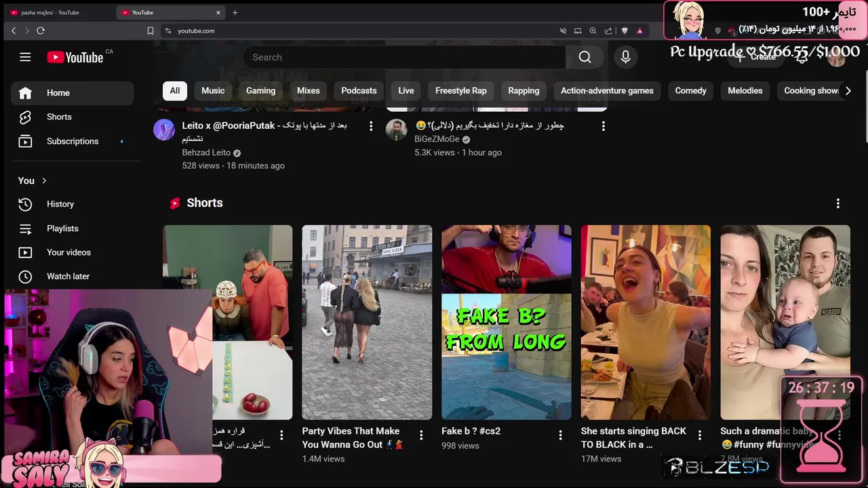
Task: Open the singing Back to Black short thumbnail
Action: coord(646,322)
